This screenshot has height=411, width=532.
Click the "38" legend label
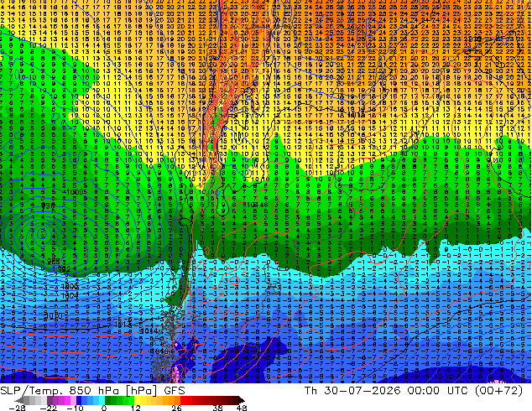coord(217,408)
